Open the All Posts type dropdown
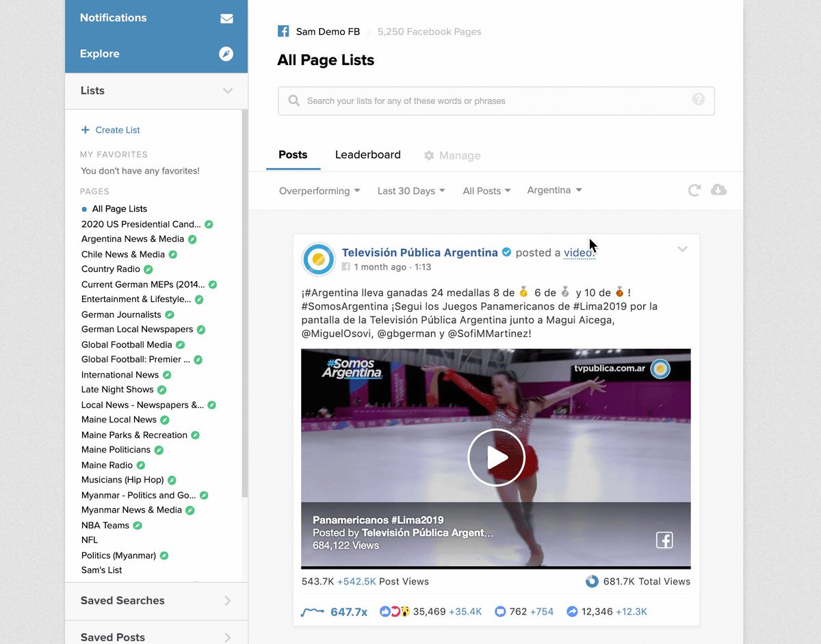 point(486,191)
